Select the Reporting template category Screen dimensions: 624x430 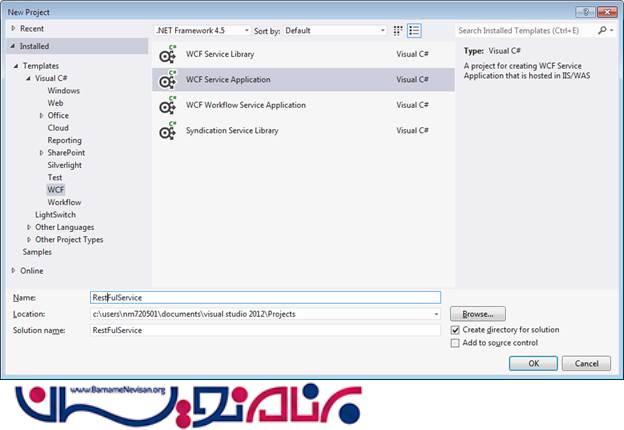click(x=64, y=140)
